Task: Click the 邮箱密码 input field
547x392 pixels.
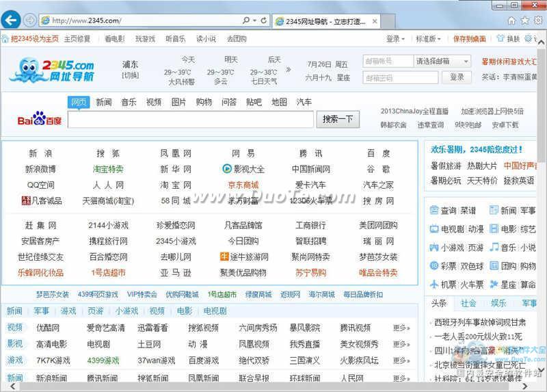Action: (x=400, y=77)
